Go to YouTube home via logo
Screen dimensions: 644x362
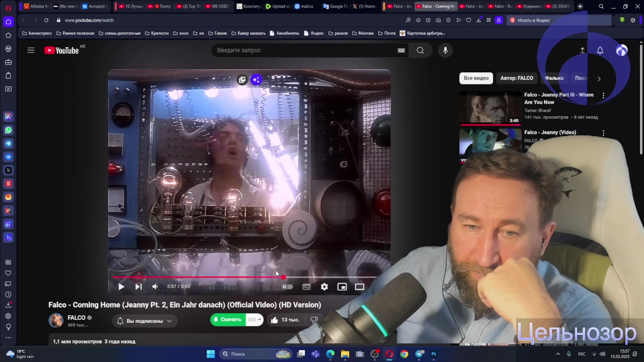(x=61, y=50)
